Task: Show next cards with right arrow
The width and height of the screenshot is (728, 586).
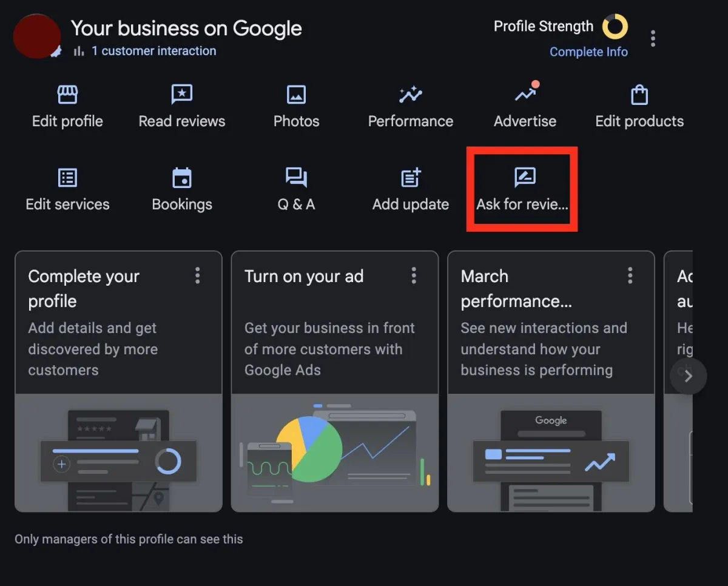Action: click(688, 376)
